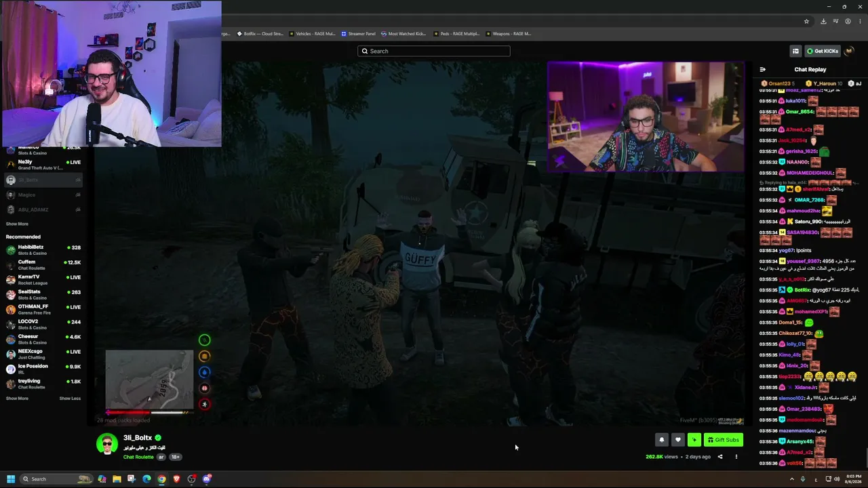The height and width of the screenshot is (488, 868).
Task: Click the Windows taskbar search box
Action: coord(56,479)
